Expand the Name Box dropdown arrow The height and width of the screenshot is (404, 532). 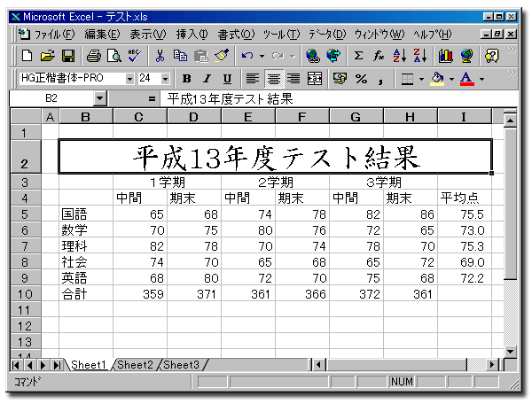coord(99,98)
